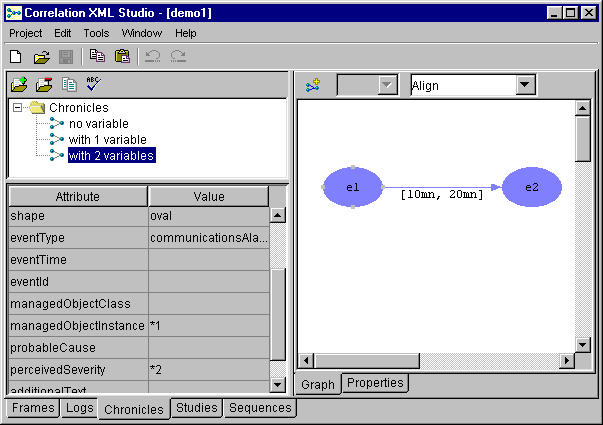This screenshot has width=603, height=425.
Task: Select the 'with 1 variable' chronicle
Action: click(107, 139)
